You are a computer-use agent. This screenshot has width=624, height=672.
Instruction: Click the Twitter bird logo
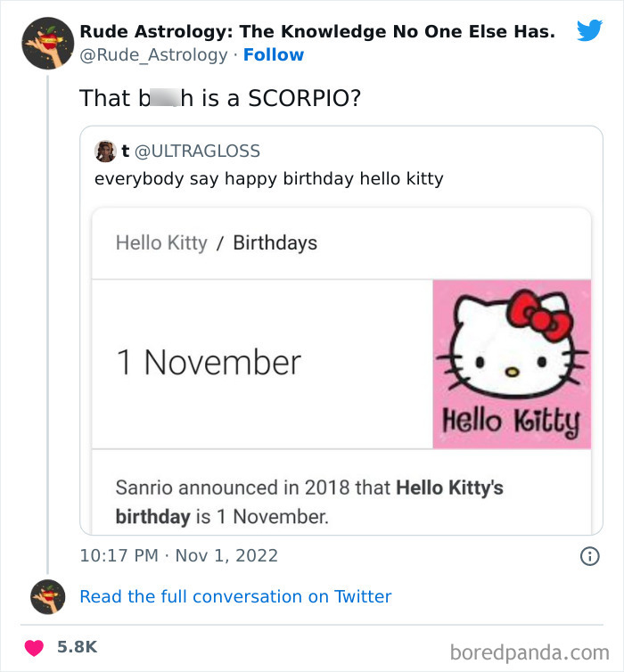[x=589, y=31]
